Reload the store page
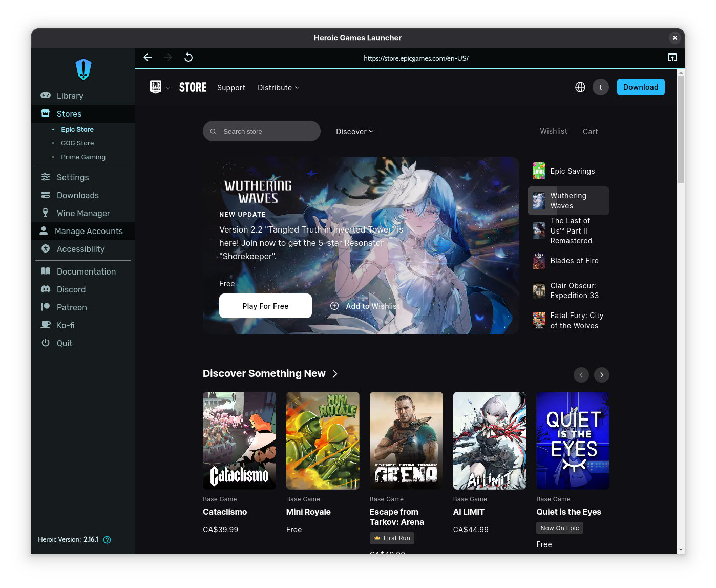This screenshot has width=716, height=588. 188,57
